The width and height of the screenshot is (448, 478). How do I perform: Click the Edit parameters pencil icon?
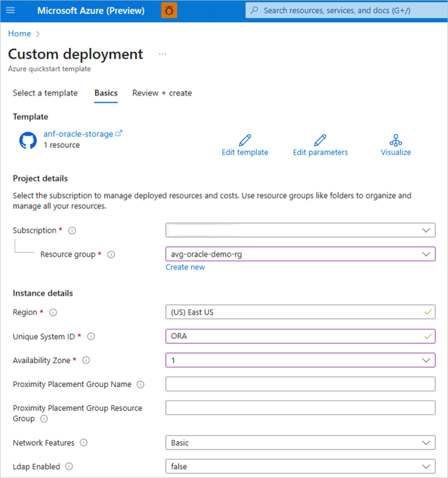[x=320, y=141]
